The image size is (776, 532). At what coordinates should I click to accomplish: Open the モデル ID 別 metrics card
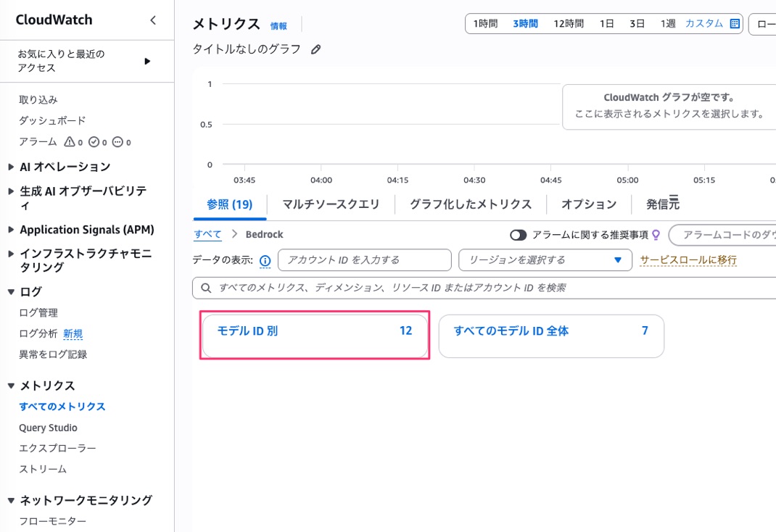(315, 336)
